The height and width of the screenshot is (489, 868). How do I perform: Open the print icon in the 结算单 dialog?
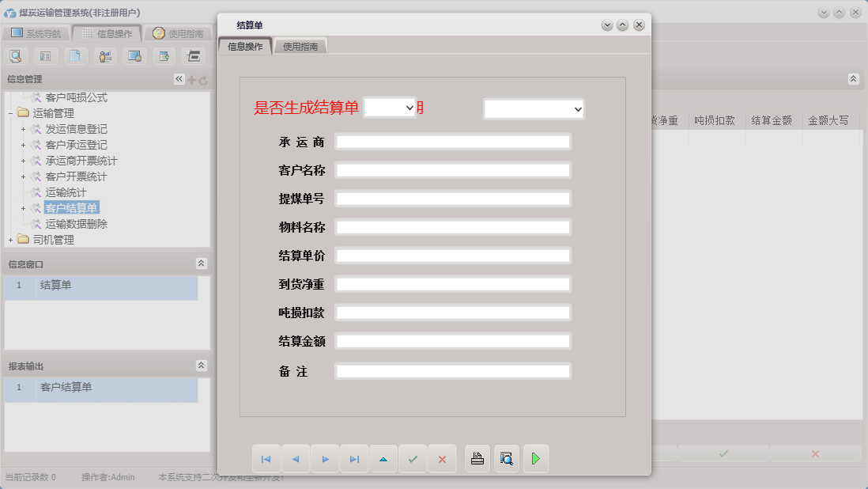point(477,458)
